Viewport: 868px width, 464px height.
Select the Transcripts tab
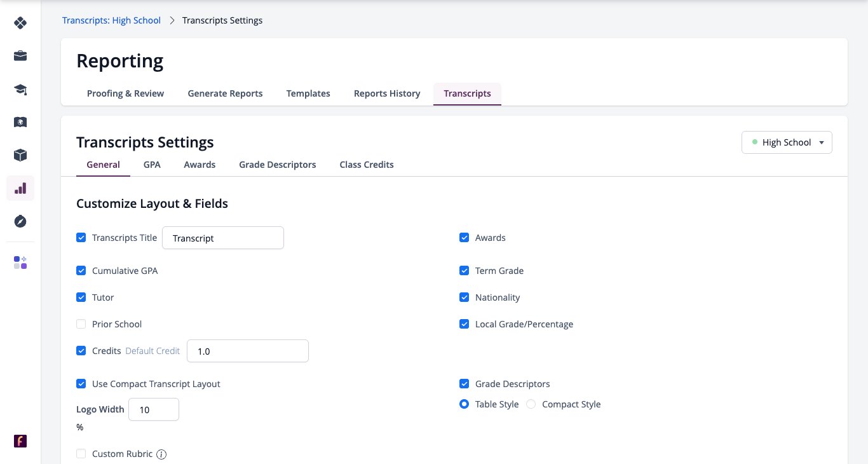coord(467,93)
